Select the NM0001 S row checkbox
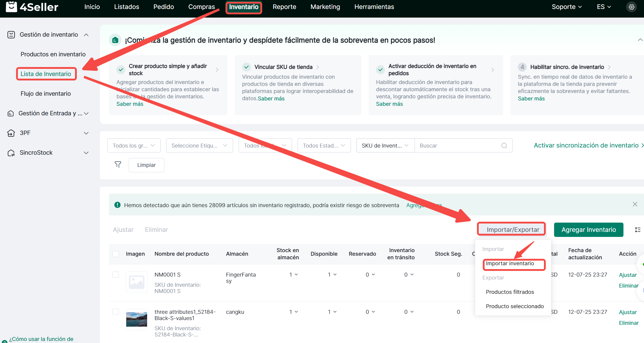Screen dimensions: 644x343 (116, 274)
